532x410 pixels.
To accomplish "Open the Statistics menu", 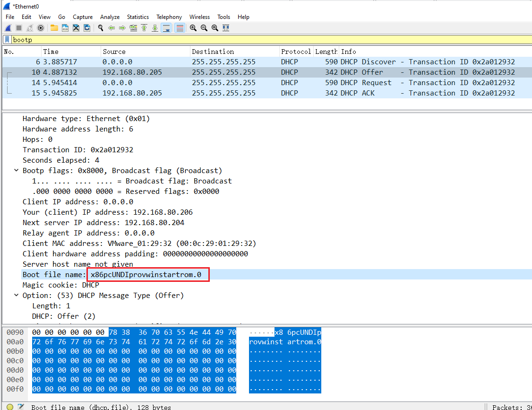I will (137, 17).
